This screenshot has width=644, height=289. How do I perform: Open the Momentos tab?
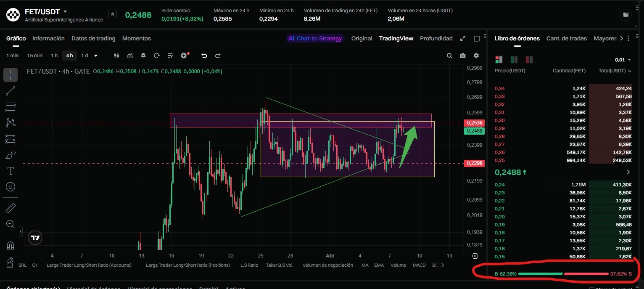click(x=137, y=38)
